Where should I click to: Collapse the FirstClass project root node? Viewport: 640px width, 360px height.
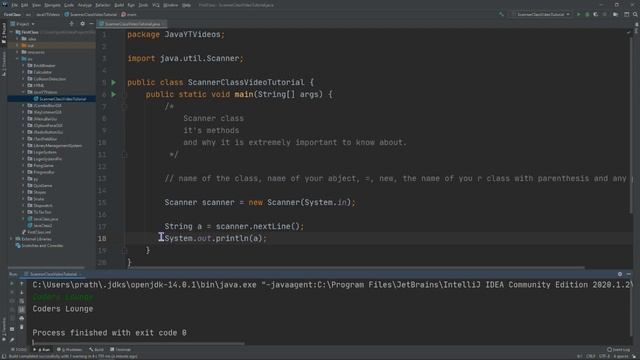point(12,32)
